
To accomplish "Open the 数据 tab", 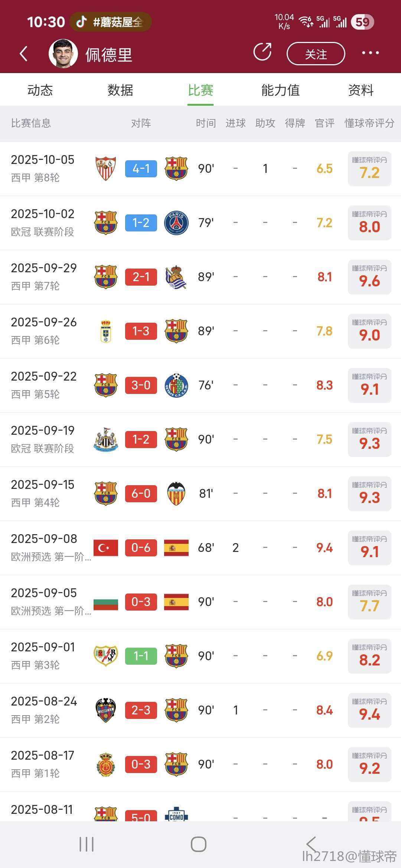I will point(120,90).
